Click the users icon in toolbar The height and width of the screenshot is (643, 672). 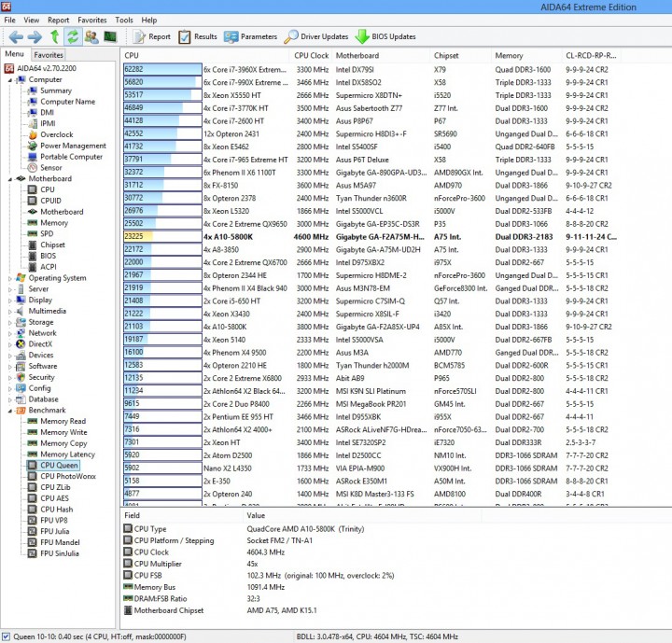pyautogui.click(x=91, y=37)
